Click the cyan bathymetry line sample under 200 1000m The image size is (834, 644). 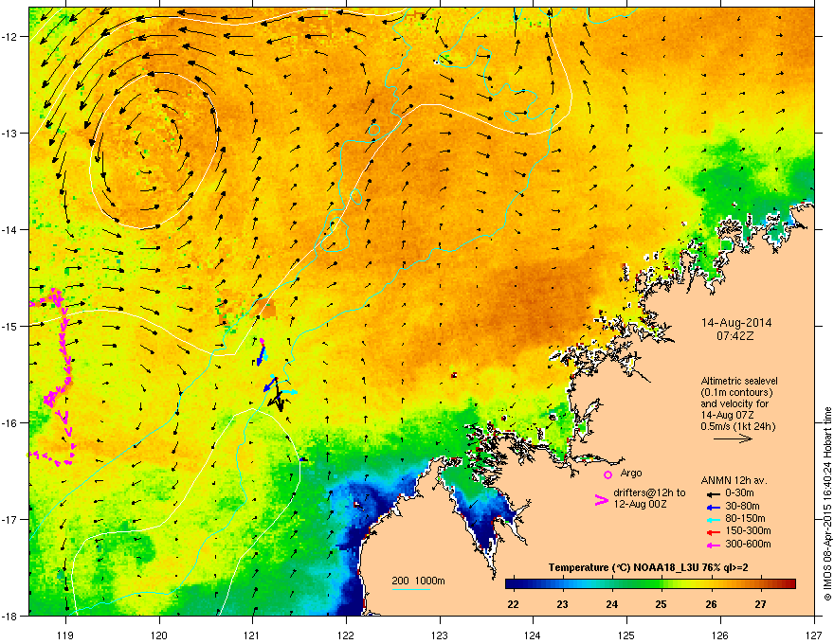click(411, 589)
